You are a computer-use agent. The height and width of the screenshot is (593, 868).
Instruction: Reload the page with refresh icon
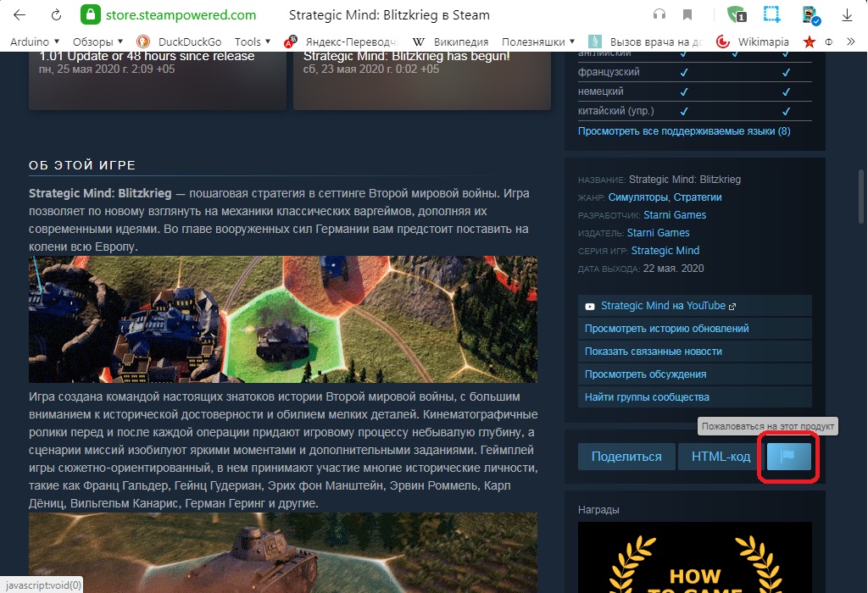tap(56, 15)
